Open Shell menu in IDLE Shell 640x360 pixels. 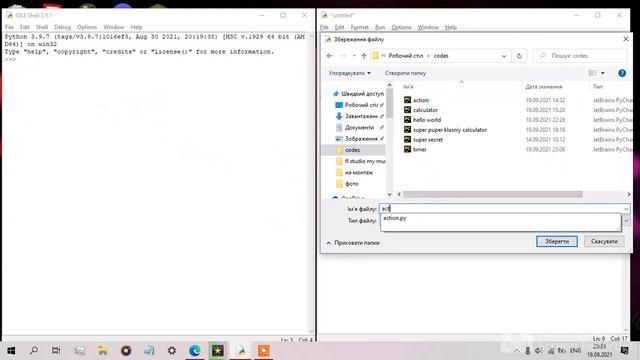[x=42, y=27]
